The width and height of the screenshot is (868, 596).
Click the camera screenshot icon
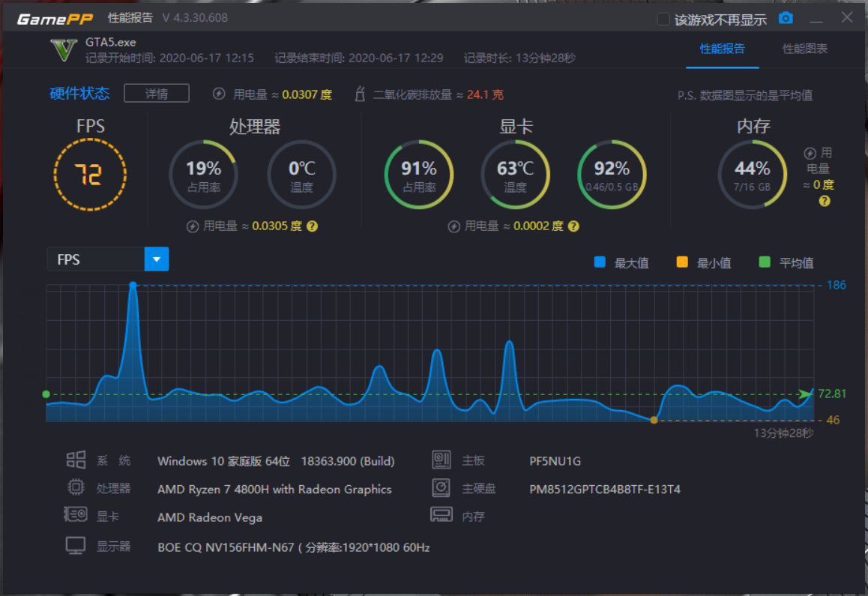click(x=786, y=18)
